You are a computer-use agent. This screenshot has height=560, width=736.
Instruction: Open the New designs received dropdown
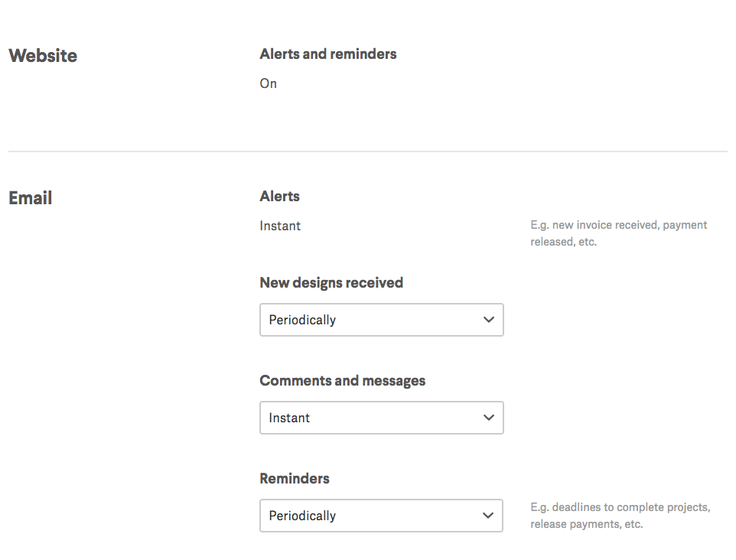tap(381, 320)
